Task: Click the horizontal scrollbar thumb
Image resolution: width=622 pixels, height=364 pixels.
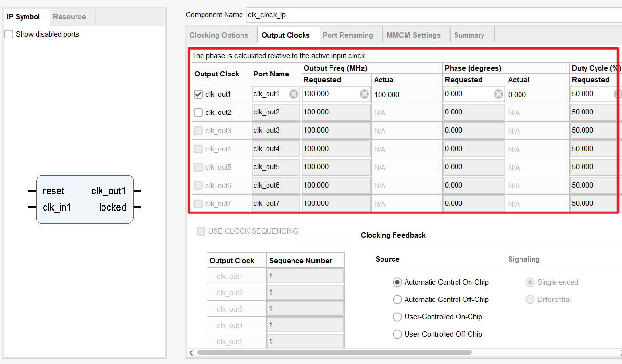Action: (x=334, y=352)
